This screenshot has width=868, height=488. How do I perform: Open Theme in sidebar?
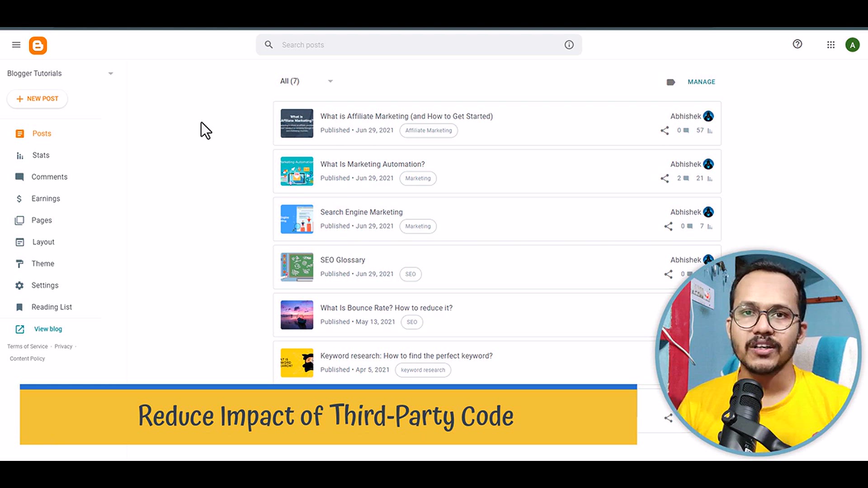(x=42, y=263)
